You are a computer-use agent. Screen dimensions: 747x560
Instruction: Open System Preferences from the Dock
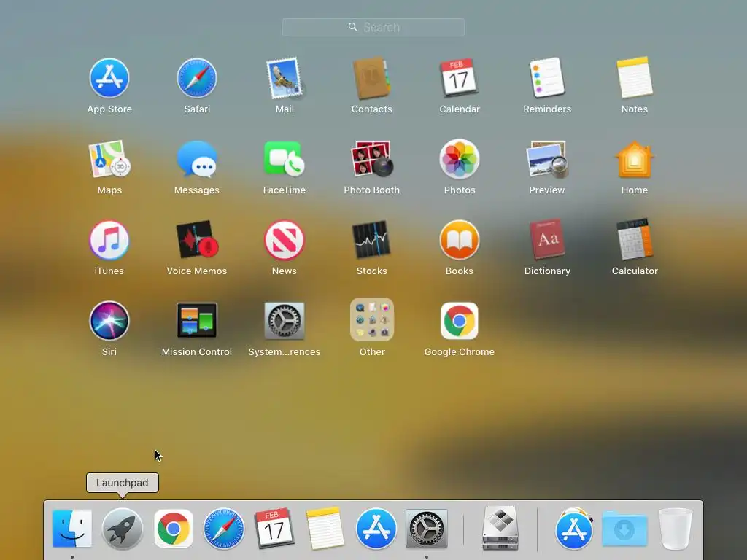tap(426, 529)
